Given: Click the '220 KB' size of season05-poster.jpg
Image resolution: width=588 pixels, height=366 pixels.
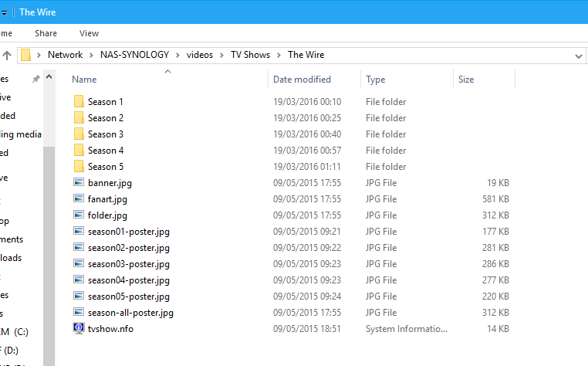Looking at the screenshot, I should [495, 297].
